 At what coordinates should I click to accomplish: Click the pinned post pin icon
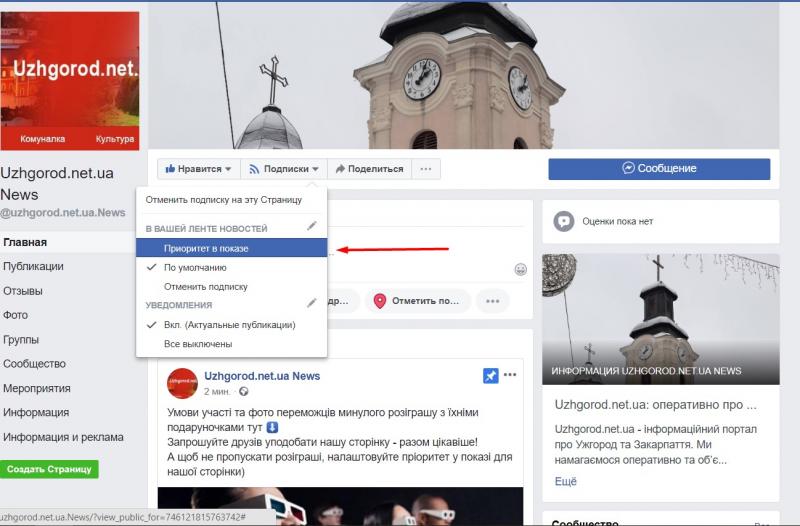pos(490,376)
